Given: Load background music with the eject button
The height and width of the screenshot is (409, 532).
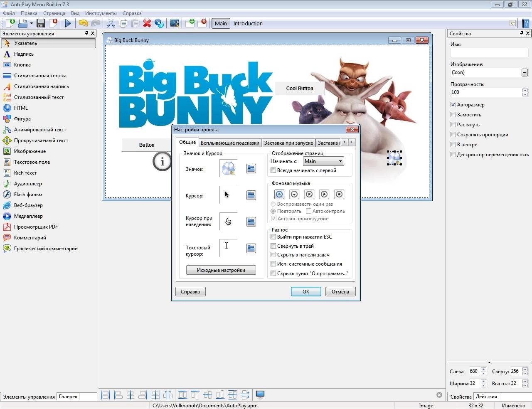Looking at the screenshot, I should tap(279, 194).
